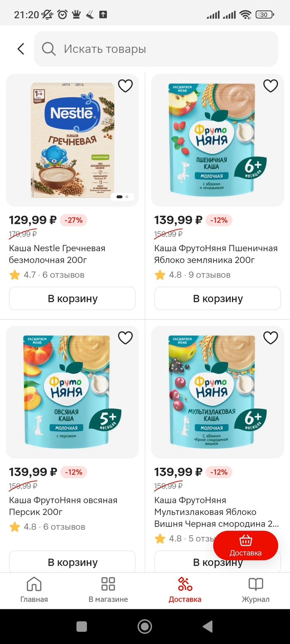290x644 pixels.
Task: Open the red floating Доставка basket button
Action: point(246,545)
